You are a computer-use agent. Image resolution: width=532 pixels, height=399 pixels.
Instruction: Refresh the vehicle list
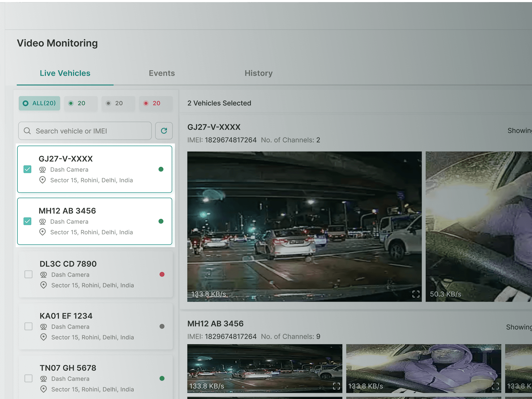(x=164, y=131)
